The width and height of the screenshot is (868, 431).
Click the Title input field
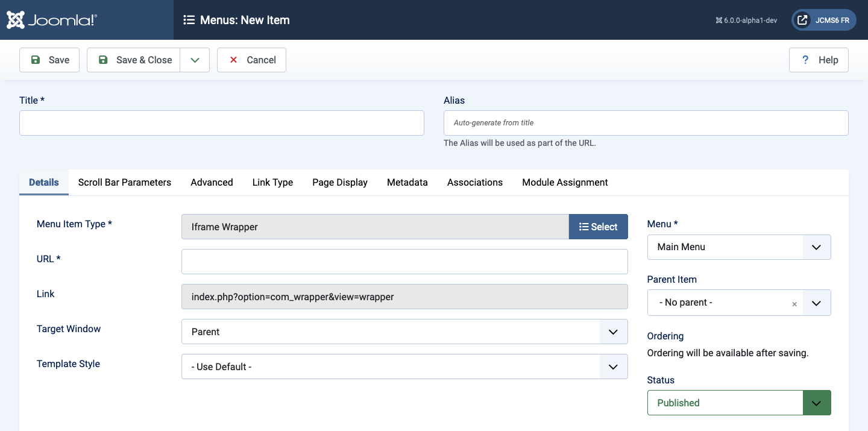[222, 123]
